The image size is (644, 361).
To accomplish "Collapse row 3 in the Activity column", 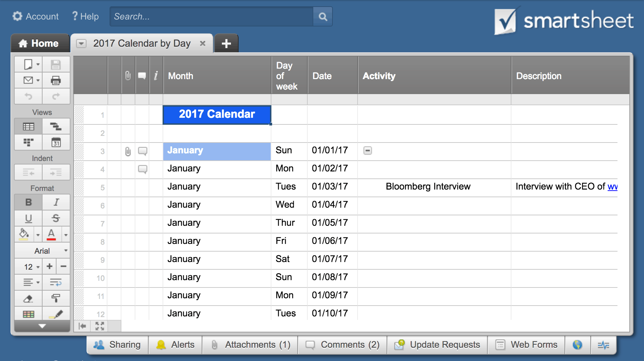I will [x=367, y=151].
